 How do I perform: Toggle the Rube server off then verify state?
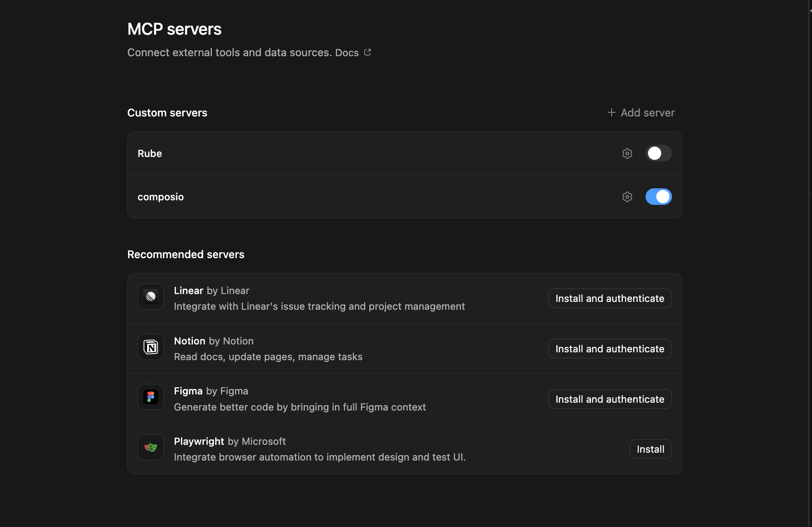(x=658, y=153)
